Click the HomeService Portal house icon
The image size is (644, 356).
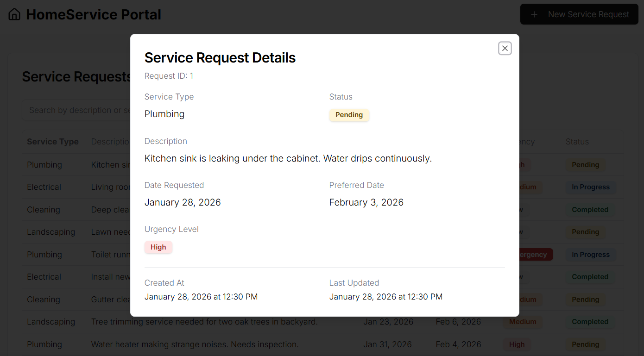(x=14, y=14)
